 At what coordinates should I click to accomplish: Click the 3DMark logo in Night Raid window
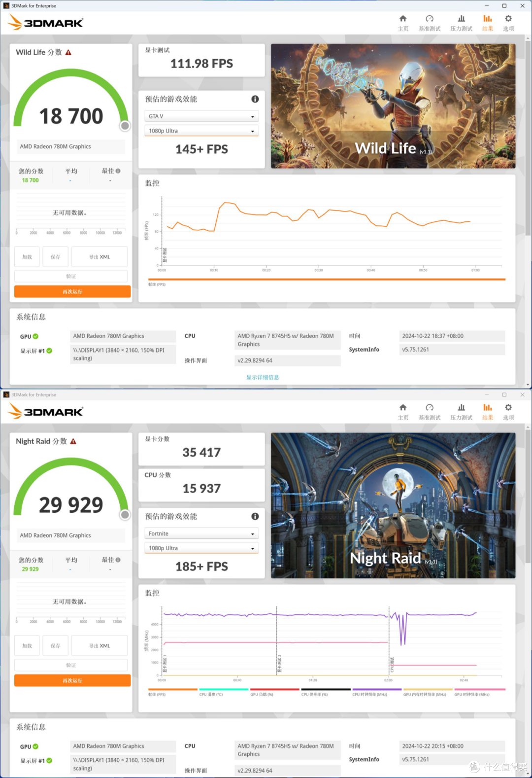coord(46,412)
